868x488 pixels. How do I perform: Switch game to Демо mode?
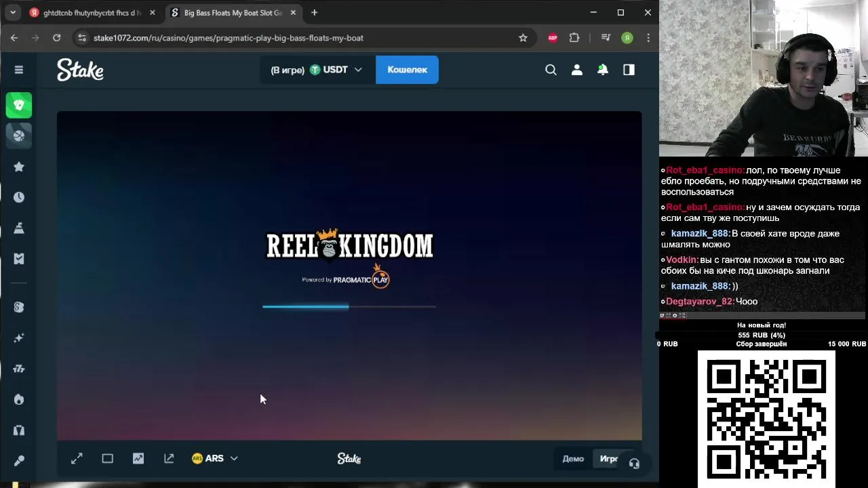[x=573, y=459]
